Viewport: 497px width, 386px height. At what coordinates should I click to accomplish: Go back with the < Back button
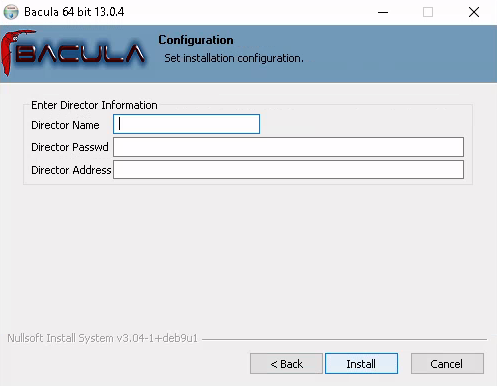pyautogui.click(x=286, y=364)
